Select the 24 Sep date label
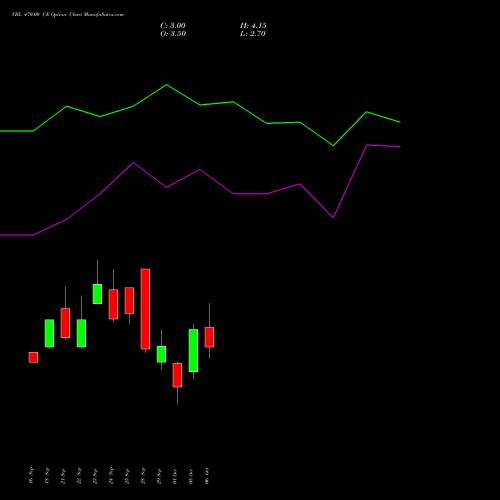Image resolution: width=500 pixels, height=500 pixels. tap(111, 476)
